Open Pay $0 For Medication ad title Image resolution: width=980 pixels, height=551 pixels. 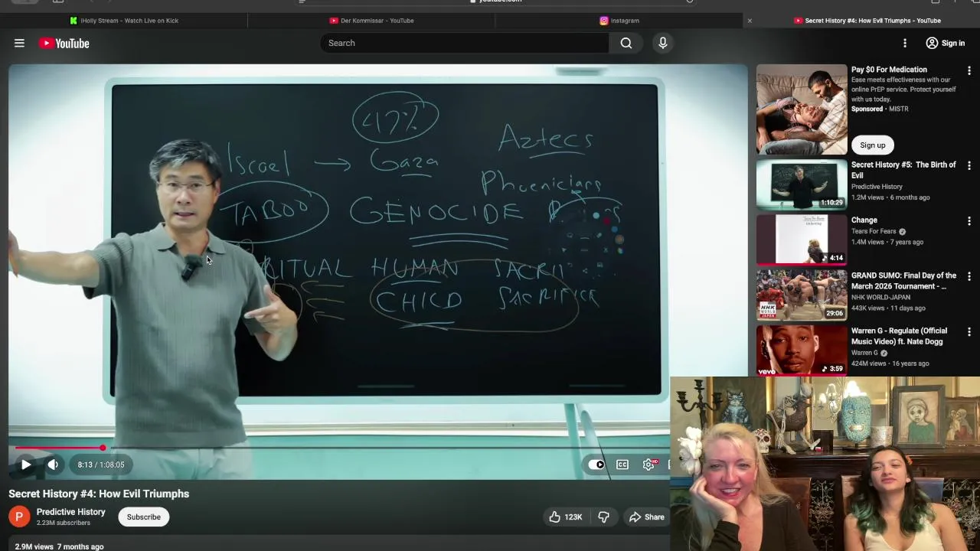[889, 70]
